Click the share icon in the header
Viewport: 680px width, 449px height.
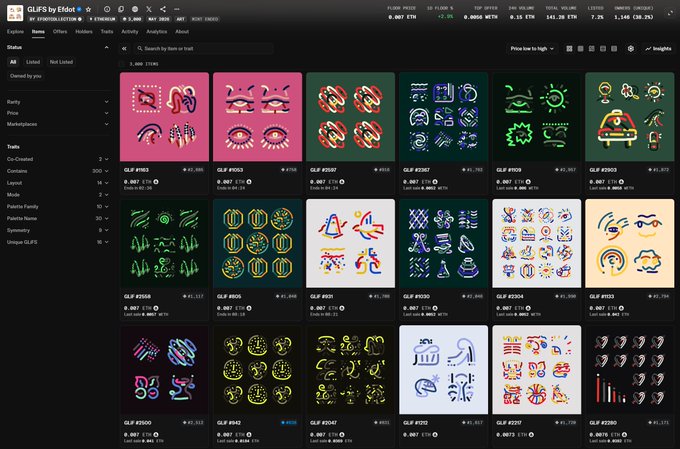[163, 9]
